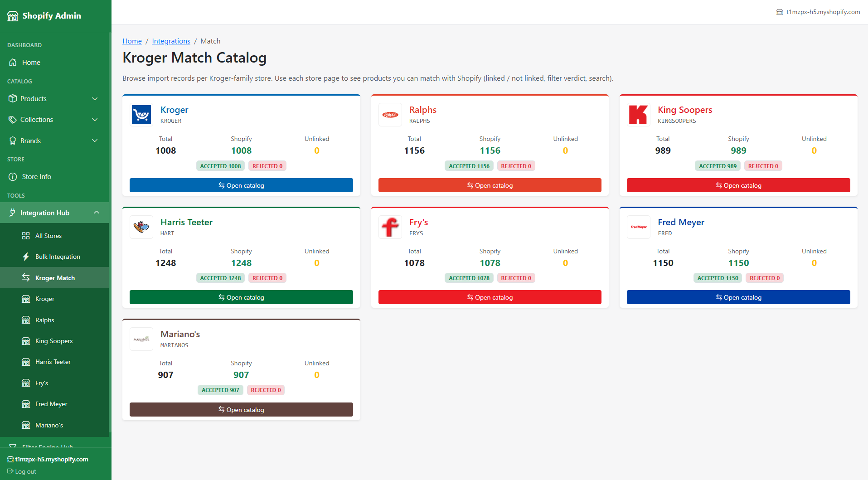Follow the Integrations breadcrumb link

pyautogui.click(x=171, y=41)
